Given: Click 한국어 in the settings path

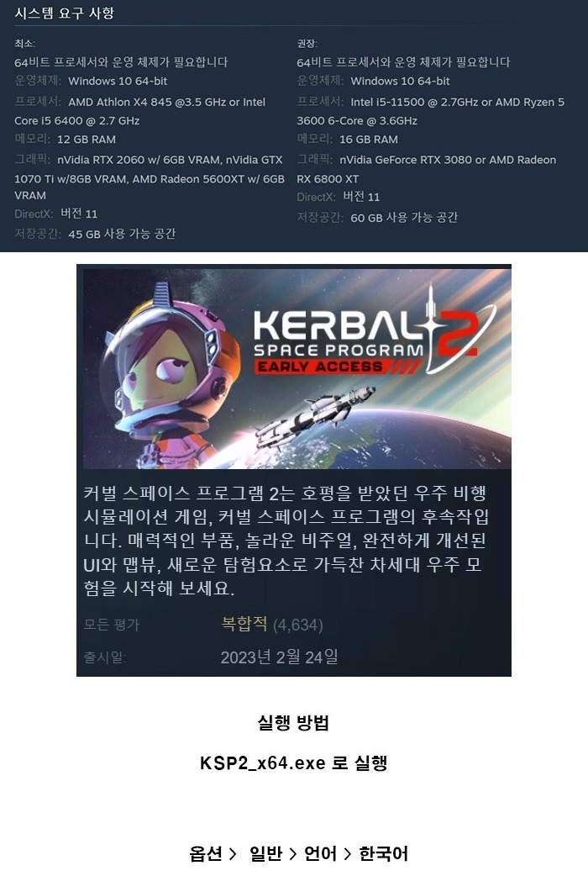Looking at the screenshot, I should (x=384, y=853).
